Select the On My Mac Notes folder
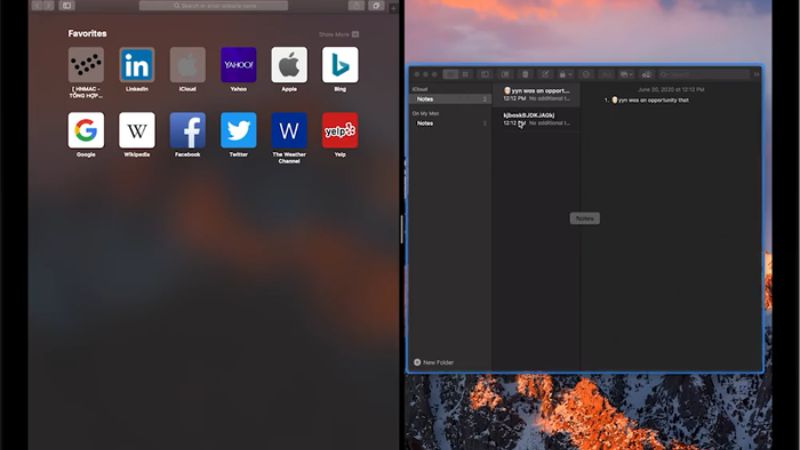This screenshot has height=450, width=800. 449,123
